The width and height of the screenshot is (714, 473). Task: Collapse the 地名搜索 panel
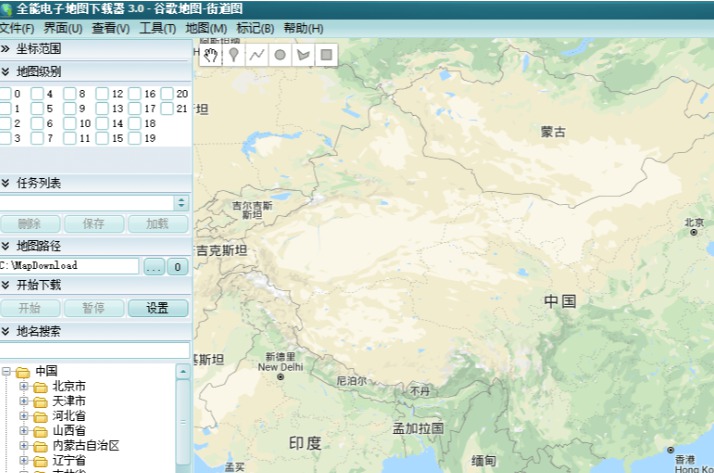pyautogui.click(x=5, y=331)
